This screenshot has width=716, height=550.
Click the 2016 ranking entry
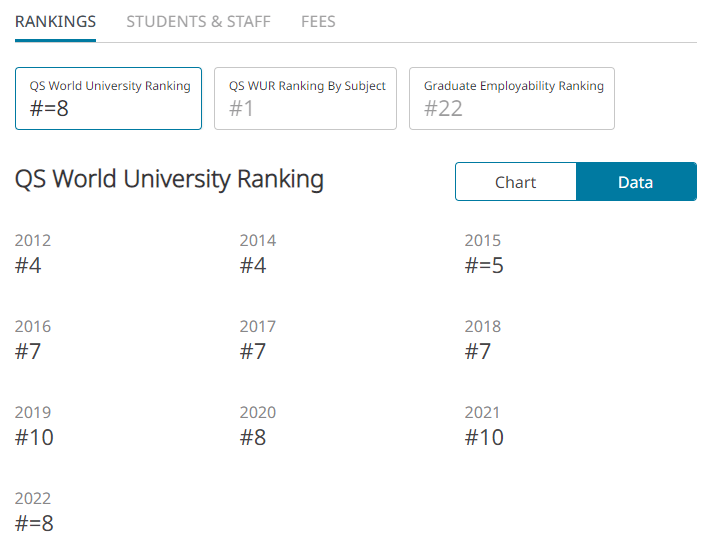click(x=33, y=339)
